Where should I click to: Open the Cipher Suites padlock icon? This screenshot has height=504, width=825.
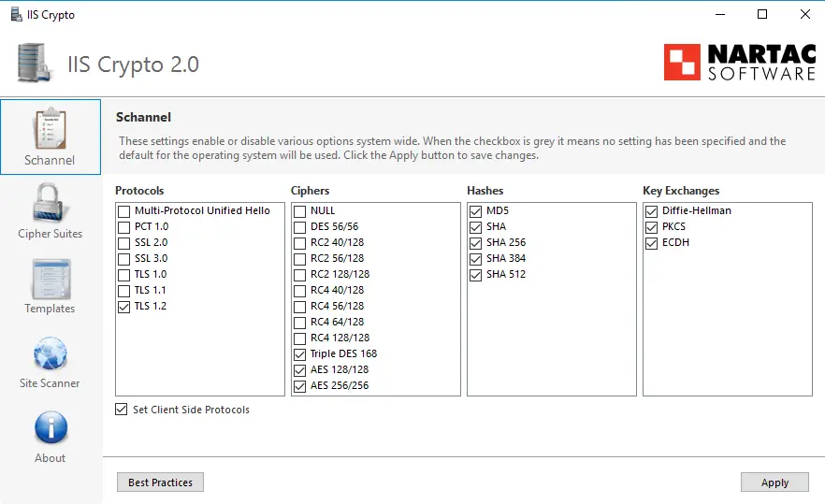coord(49,204)
